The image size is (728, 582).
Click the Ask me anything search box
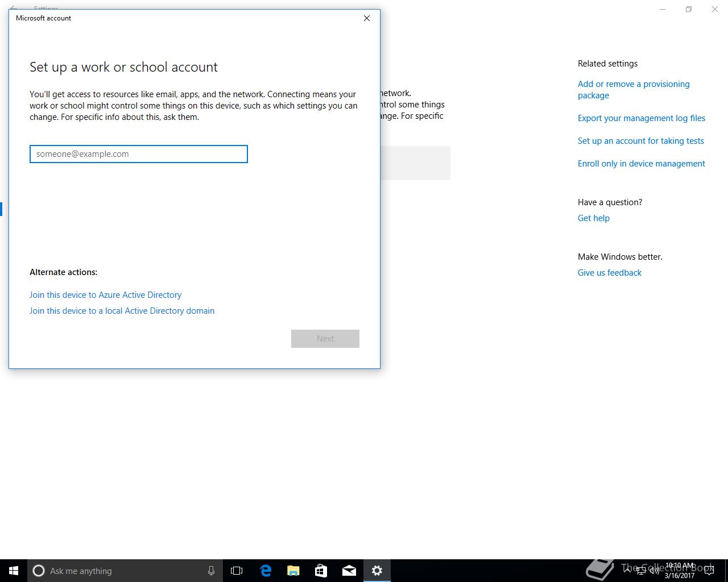[x=125, y=571]
